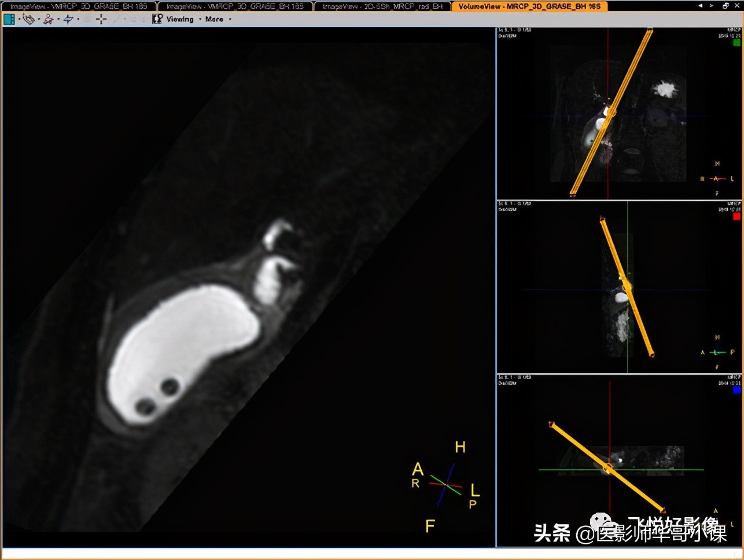Open the dropdown arrow next to the hand tool
The height and width of the screenshot is (560, 744).
click(x=38, y=19)
